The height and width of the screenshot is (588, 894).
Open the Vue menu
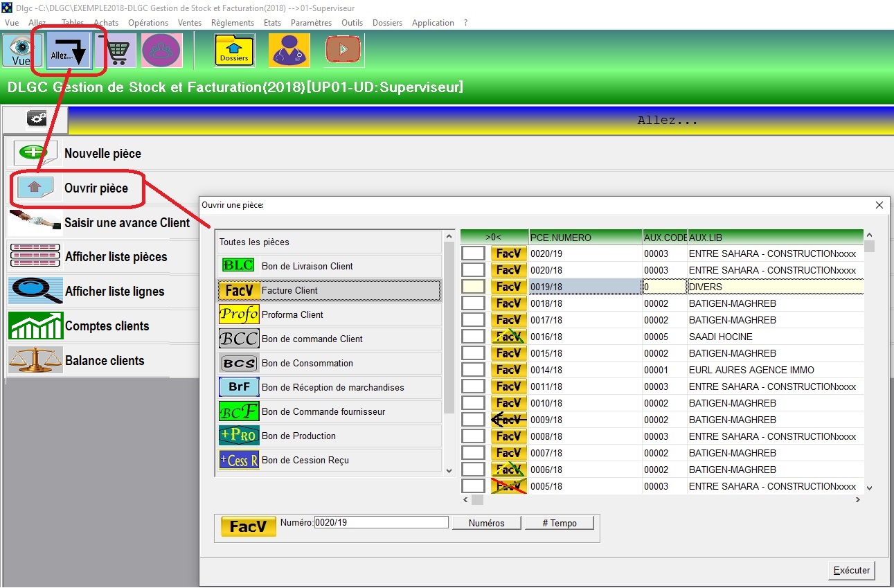click(x=12, y=23)
